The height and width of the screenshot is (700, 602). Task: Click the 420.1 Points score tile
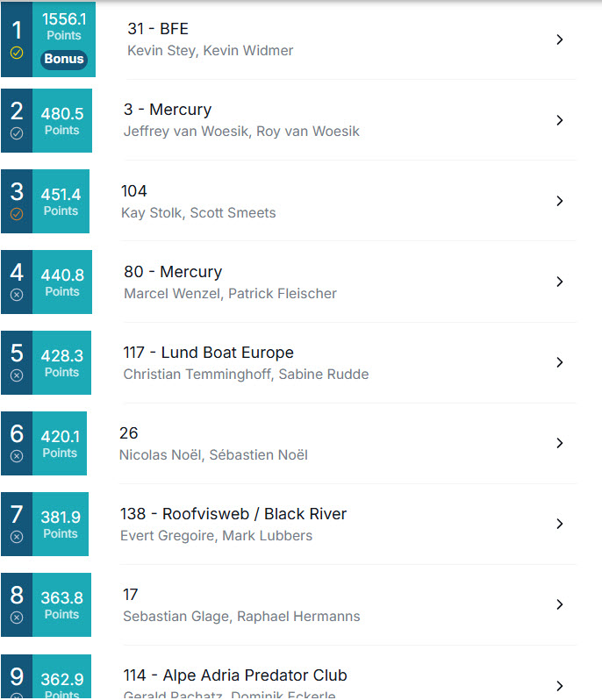(x=60, y=443)
